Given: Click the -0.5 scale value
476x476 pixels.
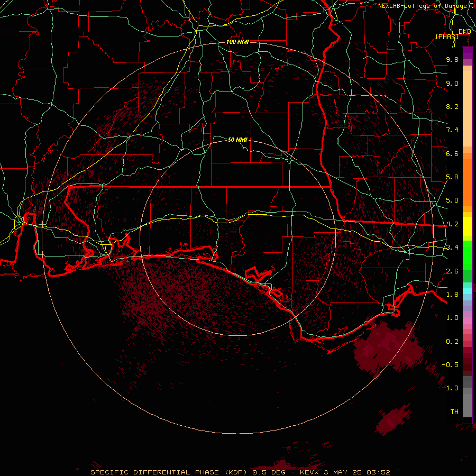Looking at the screenshot, I should point(450,365).
